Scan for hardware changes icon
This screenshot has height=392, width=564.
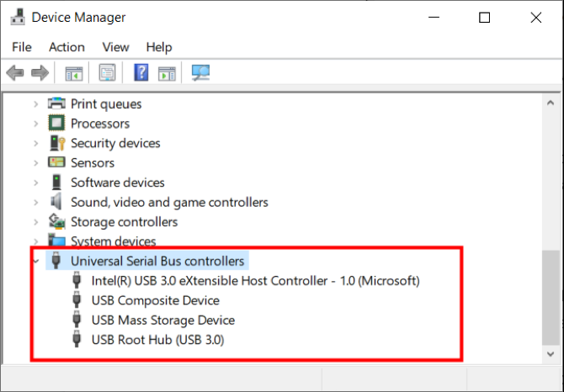[x=200, y=73]
